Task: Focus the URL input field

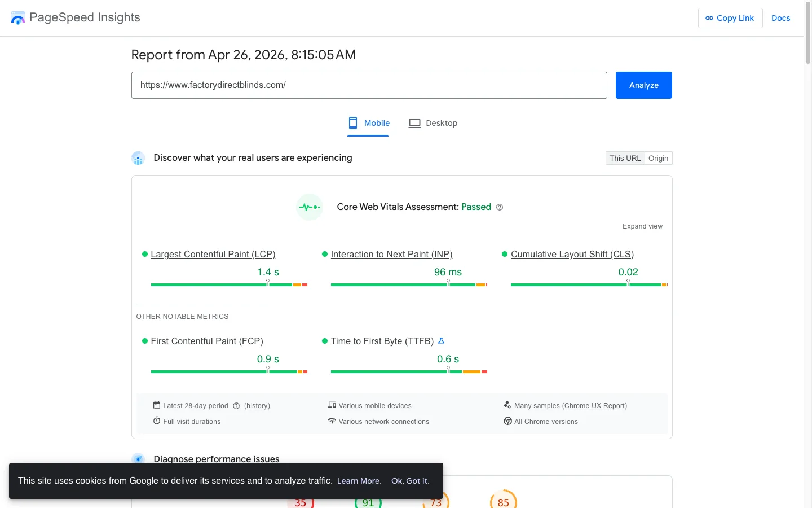Action: [369, 85]
